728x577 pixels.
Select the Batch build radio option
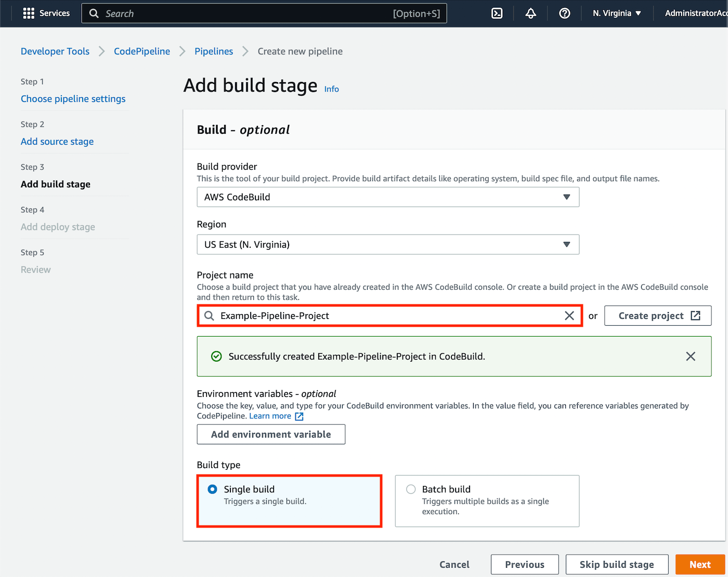(411, 489)
